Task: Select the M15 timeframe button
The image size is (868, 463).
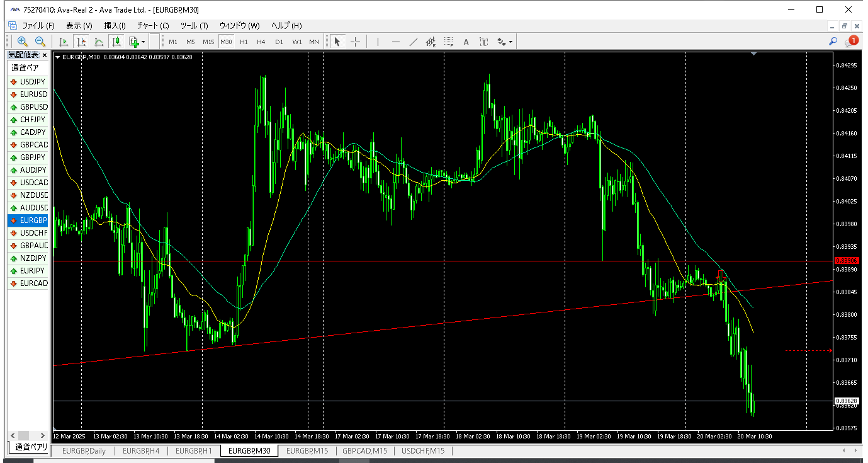Action: point(208,42)
